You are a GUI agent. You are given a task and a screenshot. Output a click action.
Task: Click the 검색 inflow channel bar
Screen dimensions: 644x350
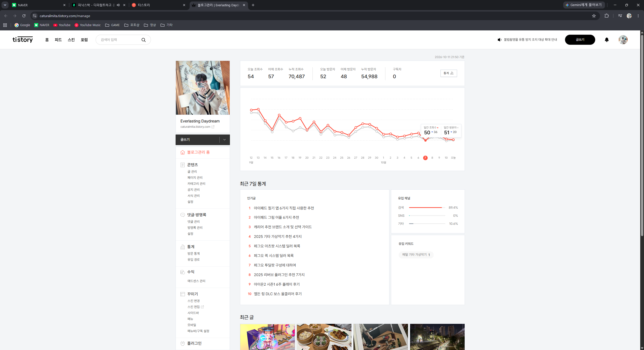[427, 208]
